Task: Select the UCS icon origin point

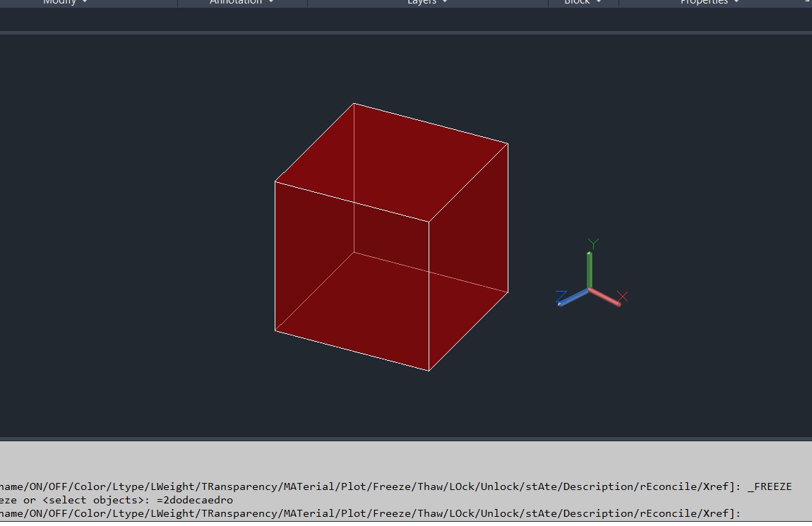Action: tap(589, 290)
